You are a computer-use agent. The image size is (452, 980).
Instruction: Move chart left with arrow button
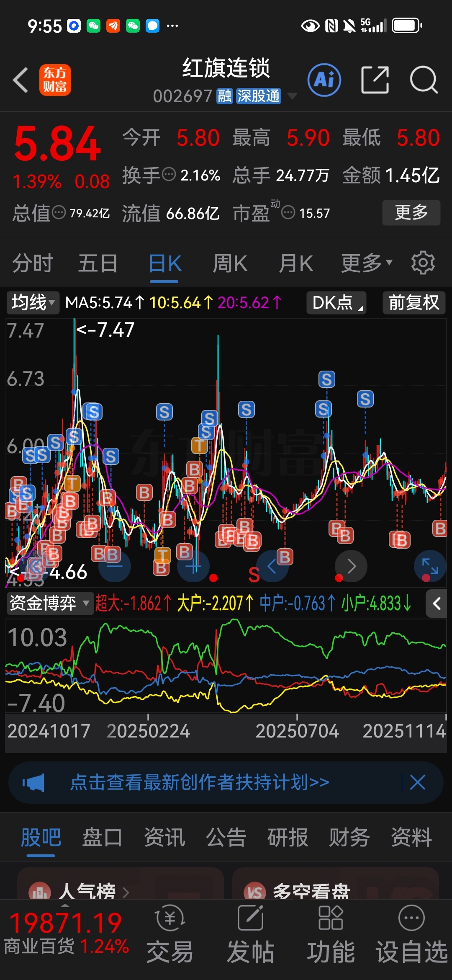(x=272, y=566)
